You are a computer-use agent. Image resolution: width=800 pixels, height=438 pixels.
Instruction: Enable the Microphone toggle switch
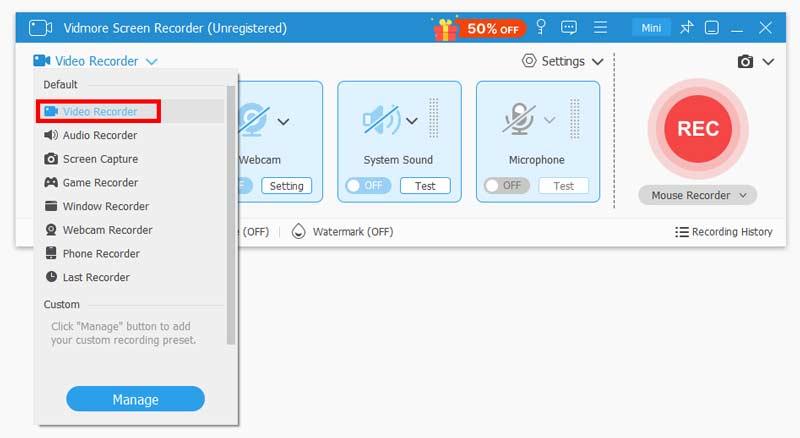click(x=505, y=186)
